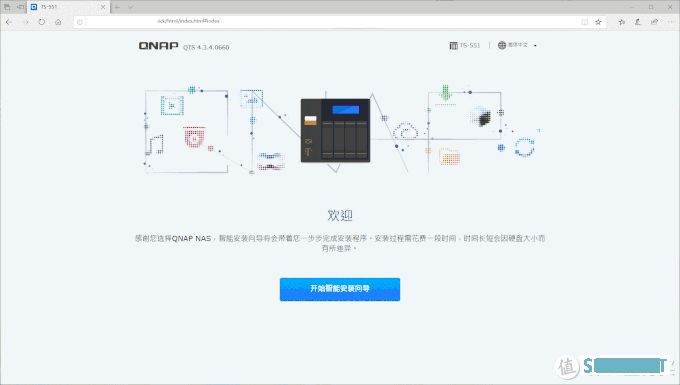This screenshot has height=385, width=680.
Task: Open a new tab with plus button
Action: [x=117, y=7]
